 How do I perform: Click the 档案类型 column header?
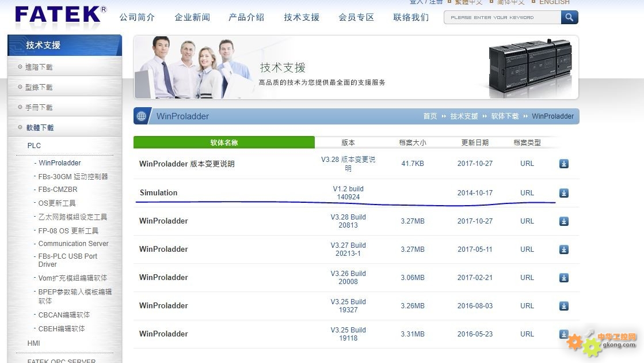point(527,143)
